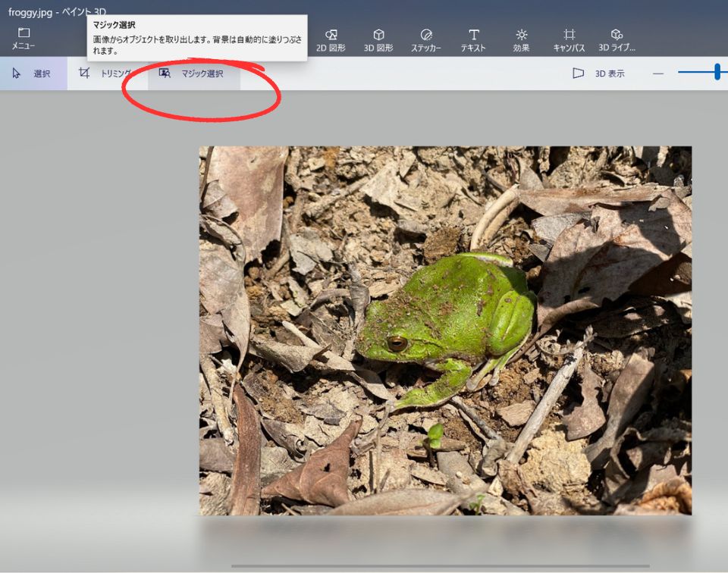Open the メニュー folder menu
The height and width of the screenshot is (573, 728).
coord(24,39)
